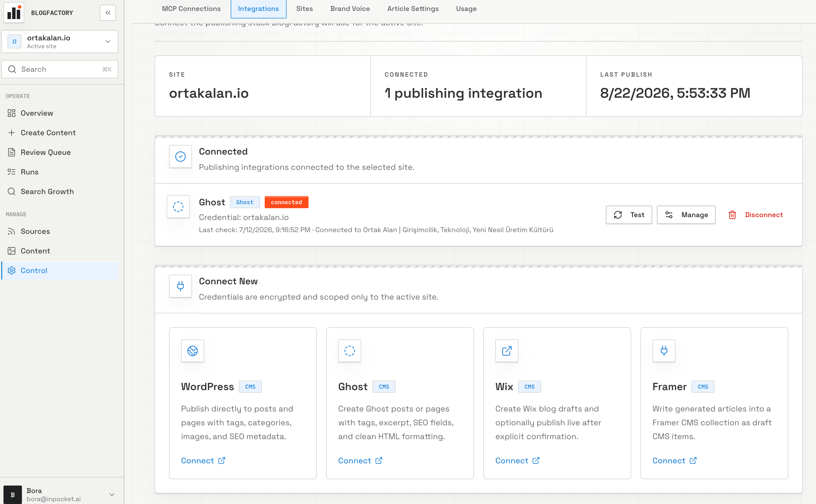Image resolution: width=816 pixels, height=504 pixels.
Task: Click the Control gear icon
Action: point(12,270)
